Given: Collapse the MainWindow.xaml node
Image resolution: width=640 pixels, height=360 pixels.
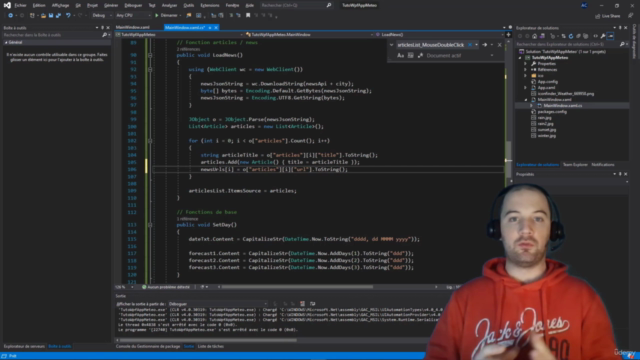Looking at the screenshot, I should 526,100.
